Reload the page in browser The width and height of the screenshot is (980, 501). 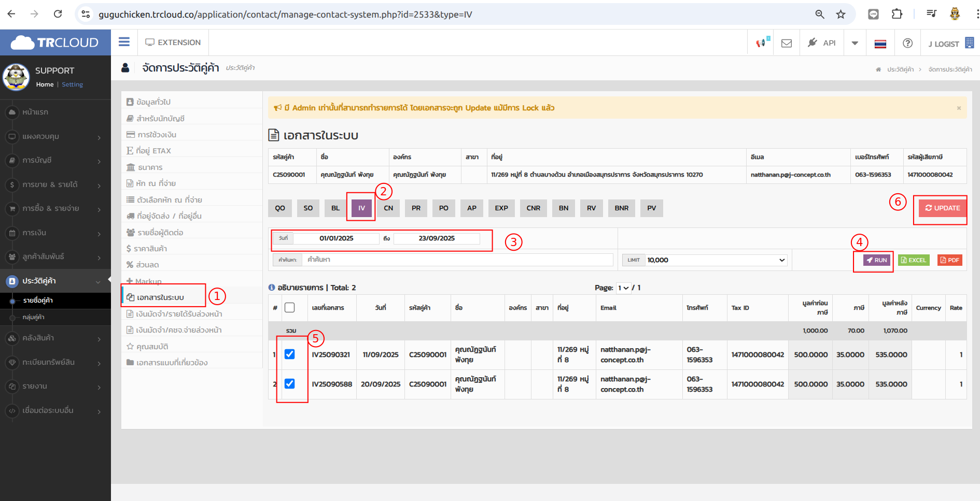(58, 14)
